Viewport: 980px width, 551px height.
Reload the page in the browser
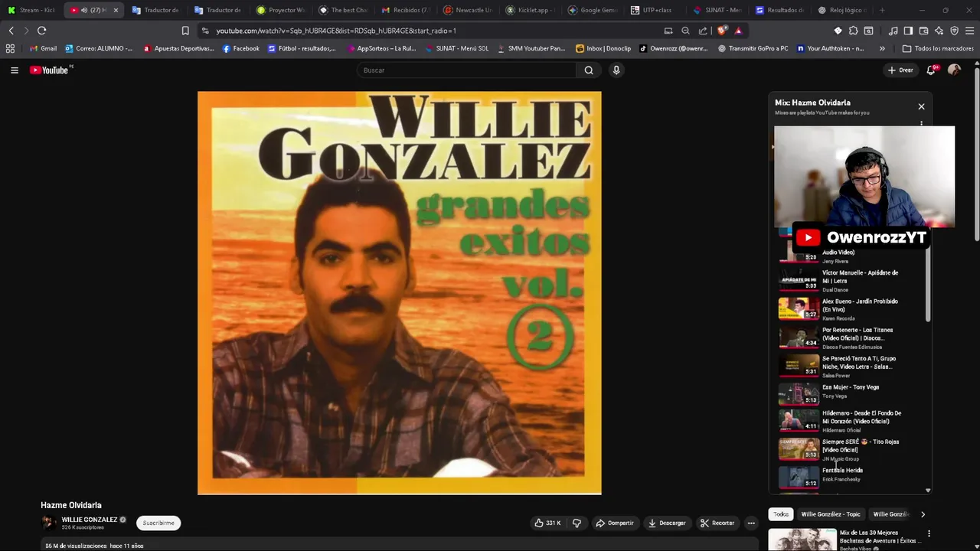point(41,31)
